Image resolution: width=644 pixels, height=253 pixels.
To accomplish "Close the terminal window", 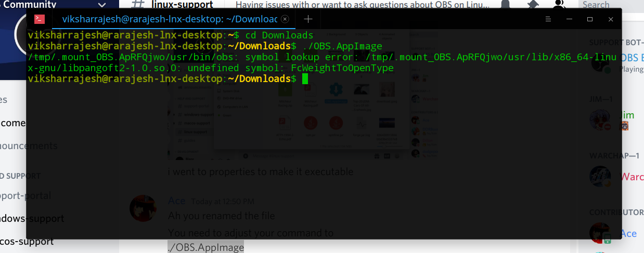I will (x=611, y=19).
